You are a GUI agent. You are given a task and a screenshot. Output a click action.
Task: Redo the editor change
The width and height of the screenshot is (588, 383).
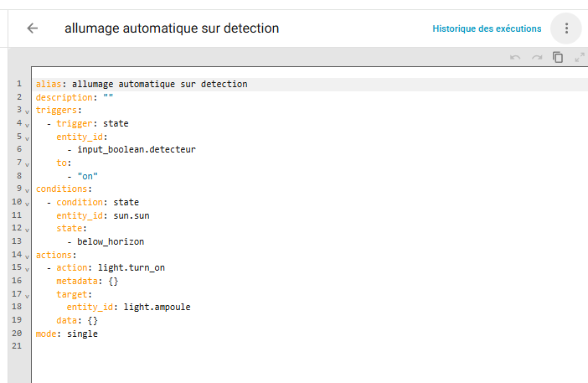(x=537, y=57)
